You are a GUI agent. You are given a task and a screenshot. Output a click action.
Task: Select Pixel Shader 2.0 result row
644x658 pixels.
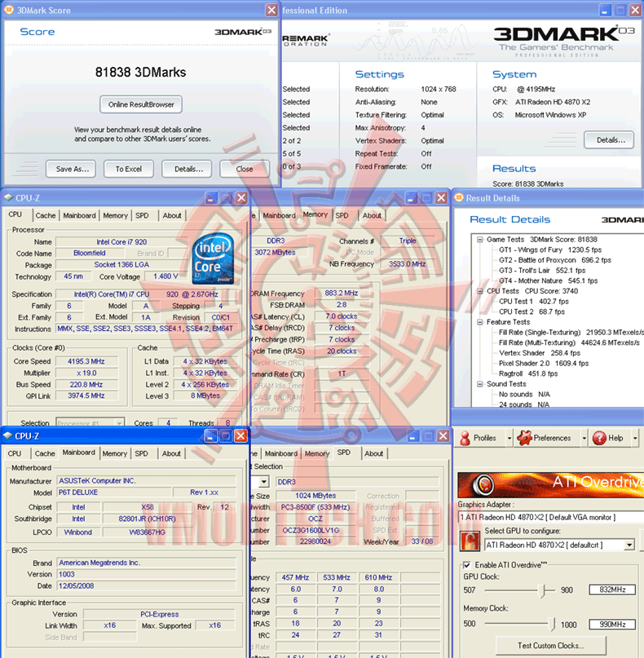(x=543, y=364)
